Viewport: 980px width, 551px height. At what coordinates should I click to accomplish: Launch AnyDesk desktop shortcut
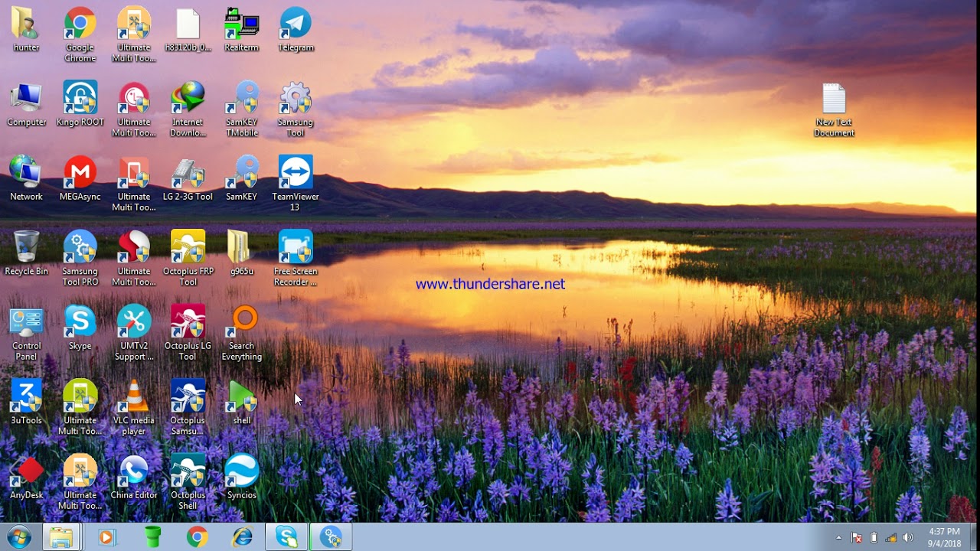(x=26, y=477)
